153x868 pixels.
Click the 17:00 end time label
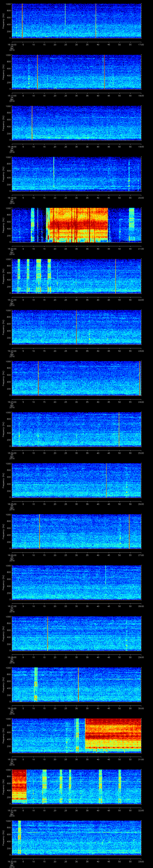pos(141,44)
